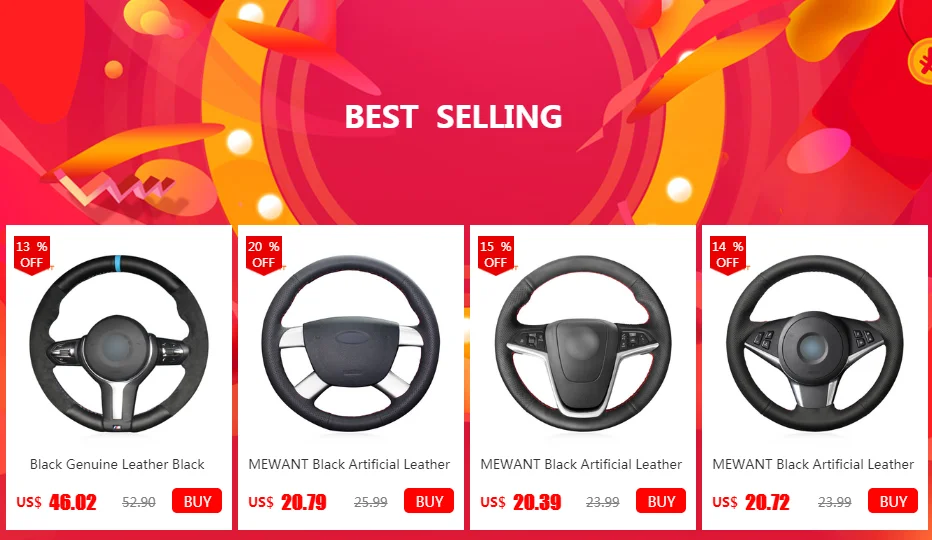The width and height of the screenshot is (932, 540).
Task: Buy the US$ 20.72 steering wheel cover
Action: coord(893,501)
